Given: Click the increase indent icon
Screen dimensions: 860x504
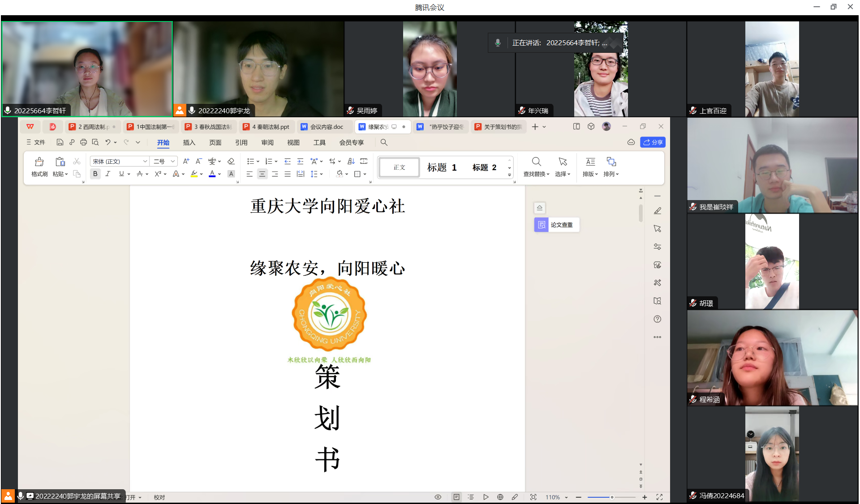Looking at the screenshot, I should click(300, 161).
